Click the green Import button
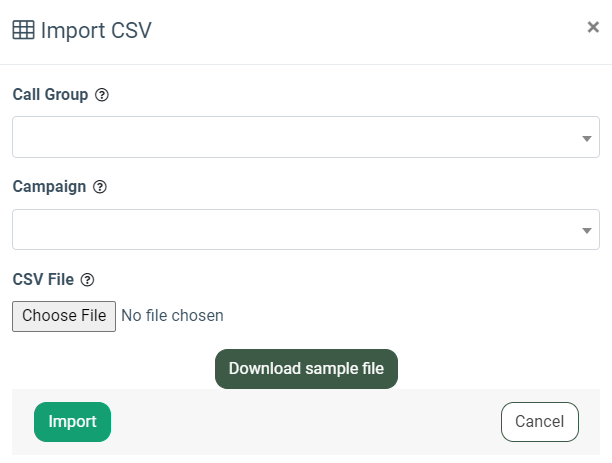Screen dimensions: 612x463 (x=72, y=422)
